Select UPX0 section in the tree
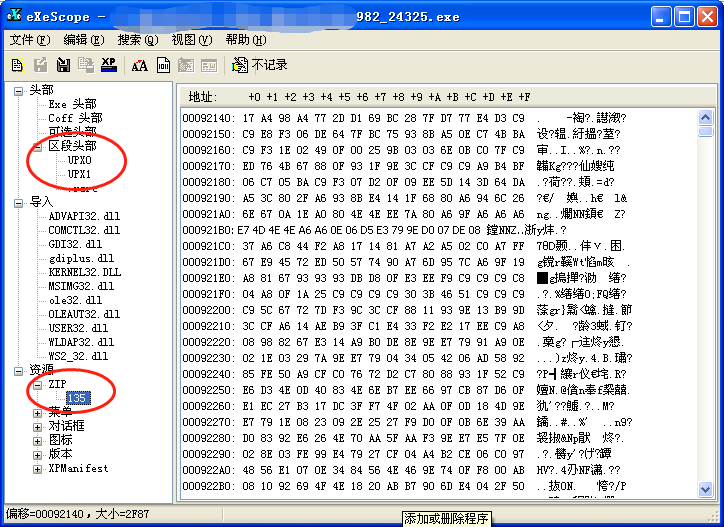This screenshot has width=724, height=527. 79,160
